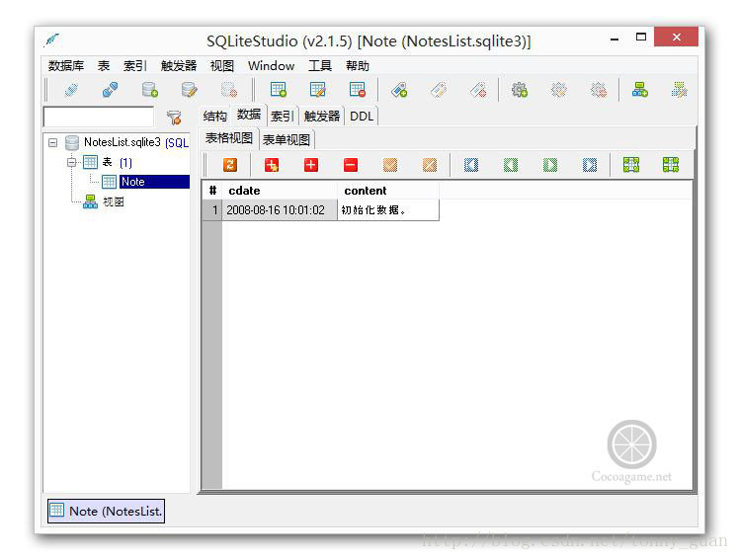Minimize the SQLiteStudio window

click(615, 38)
